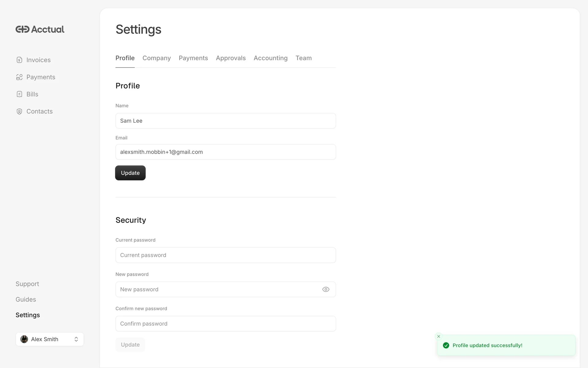Select the Accounting tab
Image resolution: width=588 pixels, height=368 pixels.
tap(270, 58)
